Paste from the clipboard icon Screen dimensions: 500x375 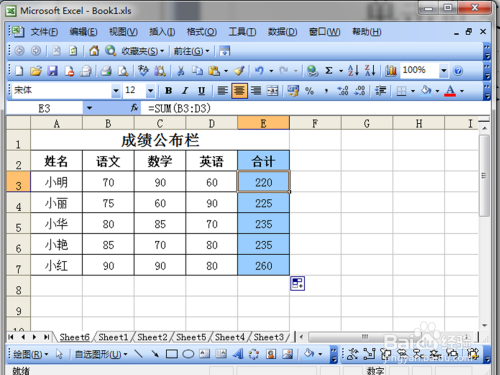(x=214, y=71)
